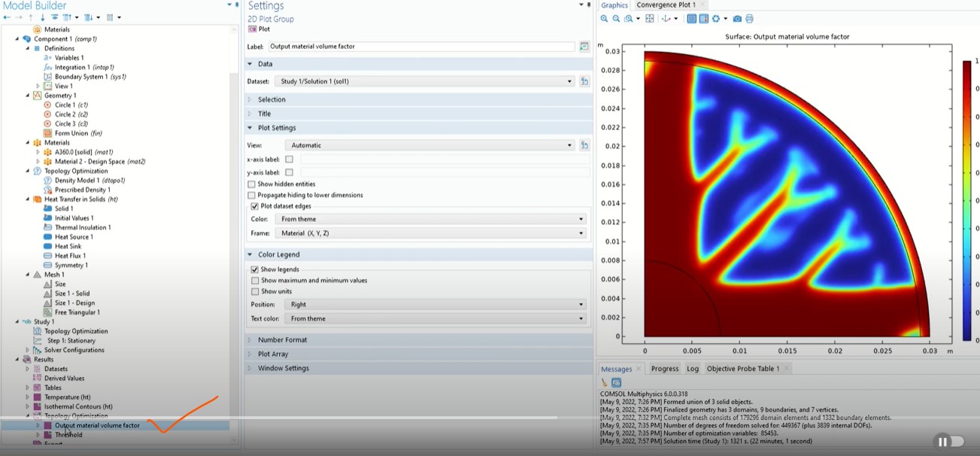Click the Print icon in Graphics toolbar
The height and width of the screenshot is (456, 980).
pyautogui.click(x=749, y=19)
